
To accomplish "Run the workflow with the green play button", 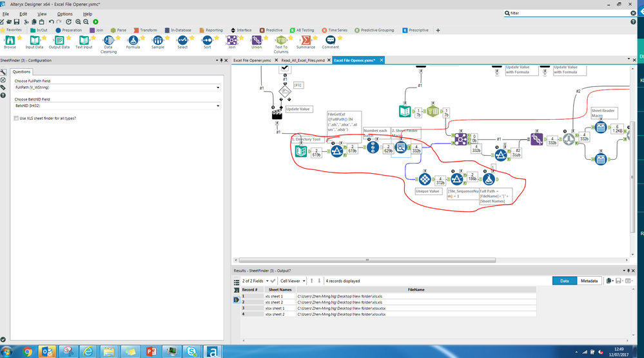I will [x=95, y=22].
